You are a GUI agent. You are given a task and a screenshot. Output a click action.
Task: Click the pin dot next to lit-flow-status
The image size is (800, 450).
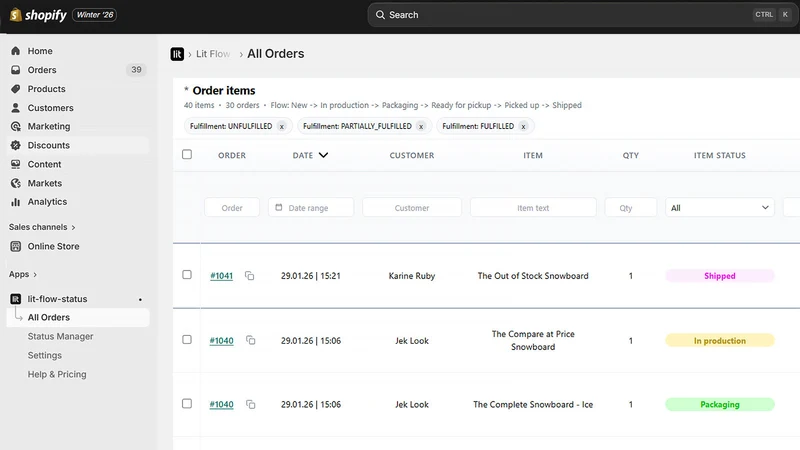pyautogui.click(x=140, y=299)
